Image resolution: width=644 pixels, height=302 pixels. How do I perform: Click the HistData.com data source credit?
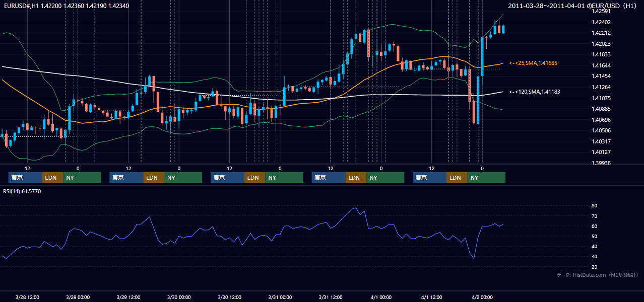[598, 275]
